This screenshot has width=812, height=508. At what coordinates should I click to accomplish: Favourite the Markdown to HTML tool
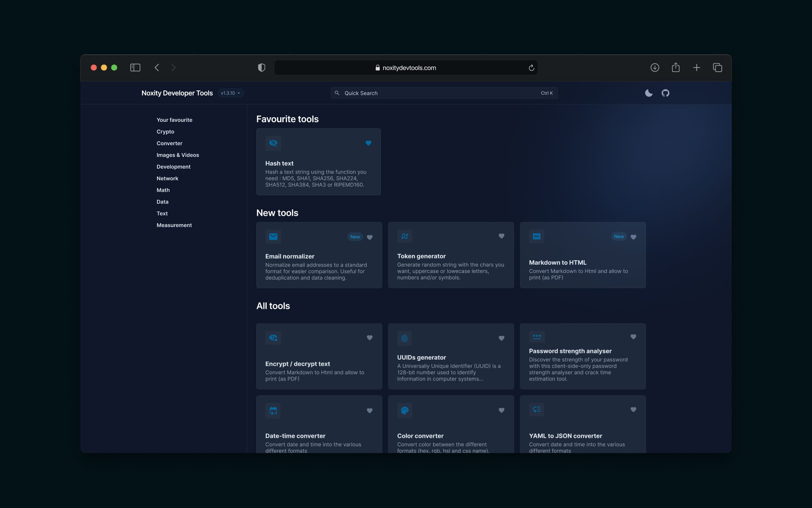(633, 237)
